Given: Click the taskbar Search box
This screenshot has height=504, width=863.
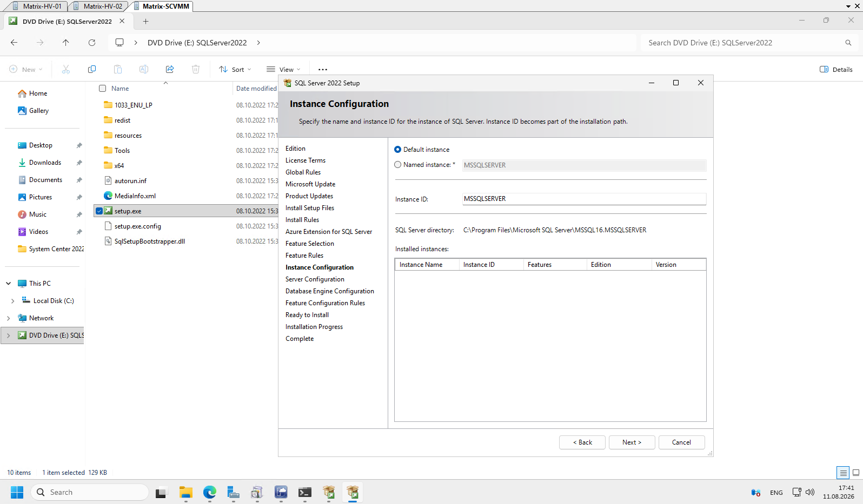Looking at the screenshot, I should point(90,492).
